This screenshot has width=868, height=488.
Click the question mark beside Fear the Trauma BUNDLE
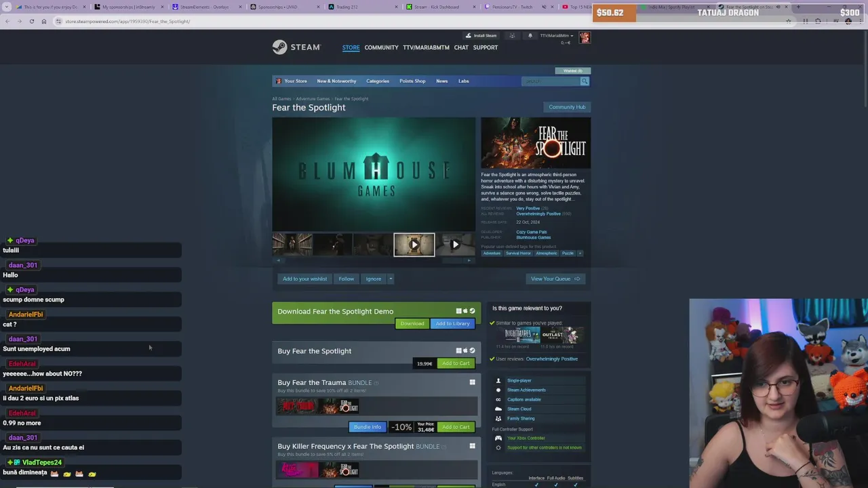(376, 383)
